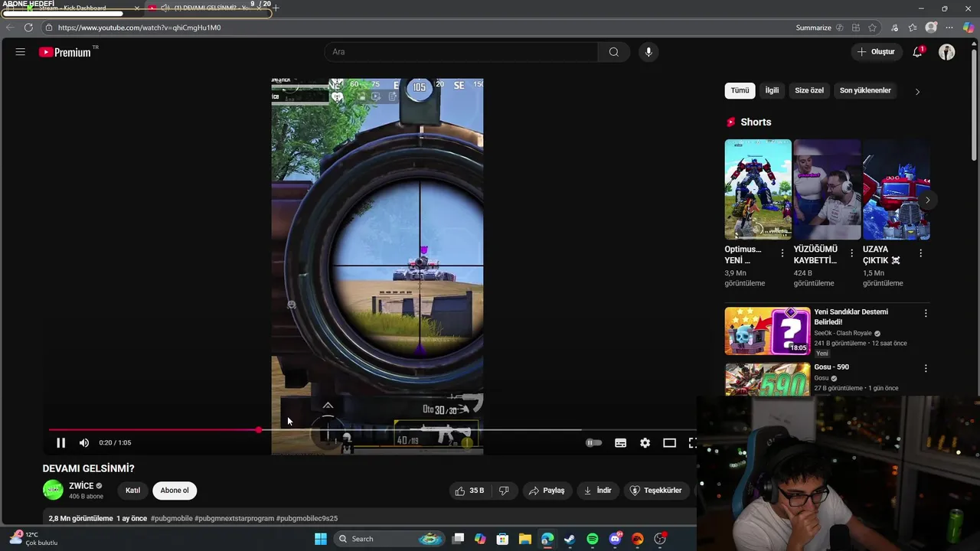Select the Tümü filter chip

pos(740,90)
